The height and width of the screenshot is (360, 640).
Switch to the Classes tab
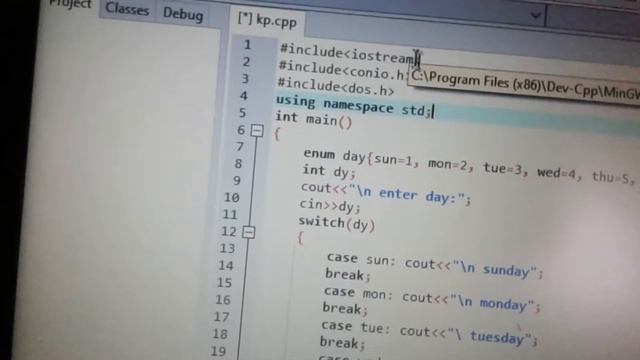(x=127, y=9)
